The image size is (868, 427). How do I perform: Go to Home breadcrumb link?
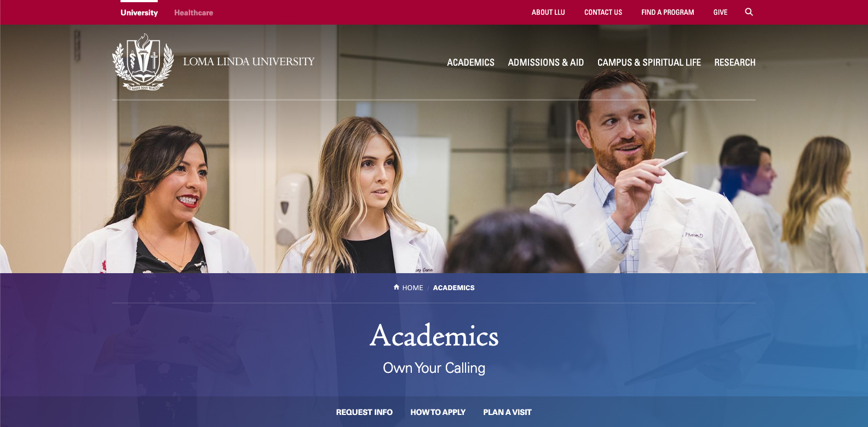coord(412,288)
